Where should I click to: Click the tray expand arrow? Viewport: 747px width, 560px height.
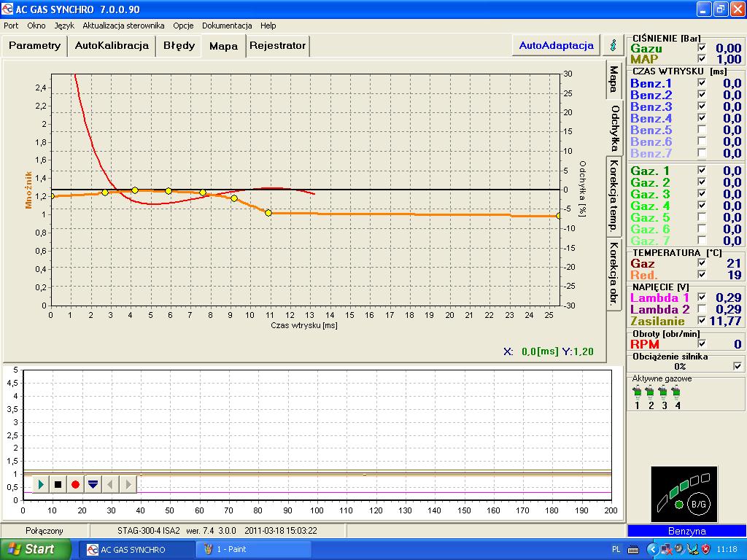653,550
